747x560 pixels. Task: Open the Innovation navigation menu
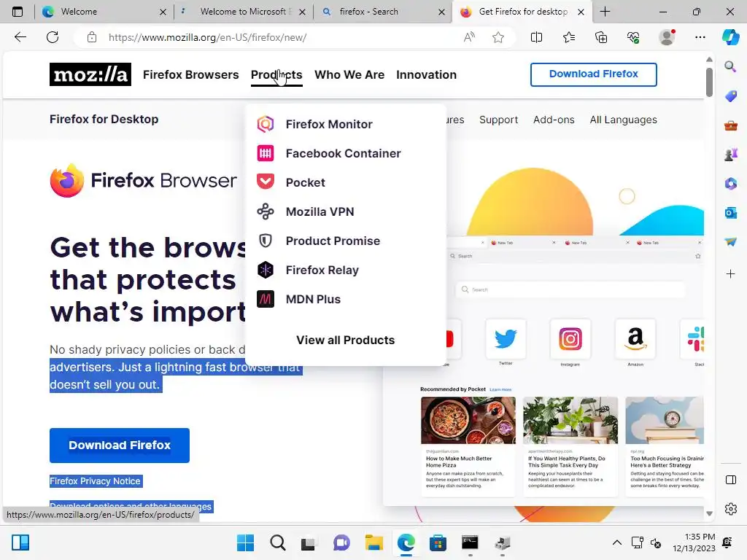(x=426, y=75)
